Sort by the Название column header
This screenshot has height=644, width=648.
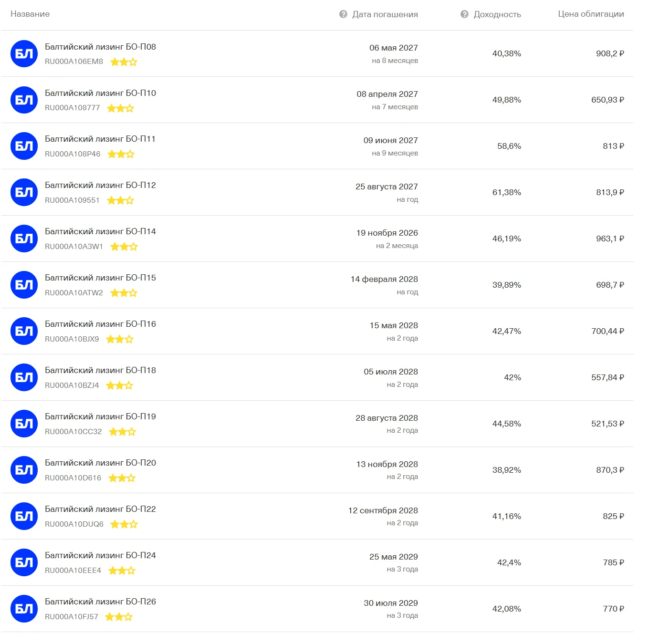pos(30,14)
